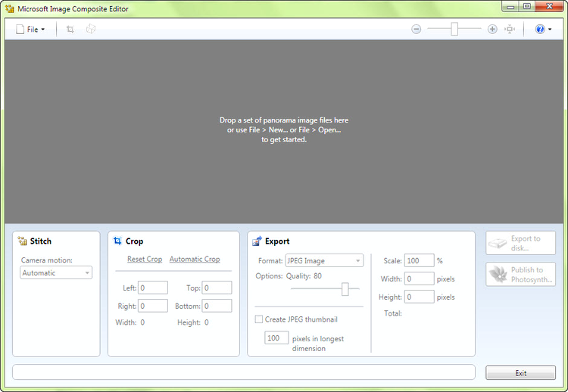Screen dimensions: 568x392
Task: Click the JPEG Quality slider handle
Action: [345, 289]
